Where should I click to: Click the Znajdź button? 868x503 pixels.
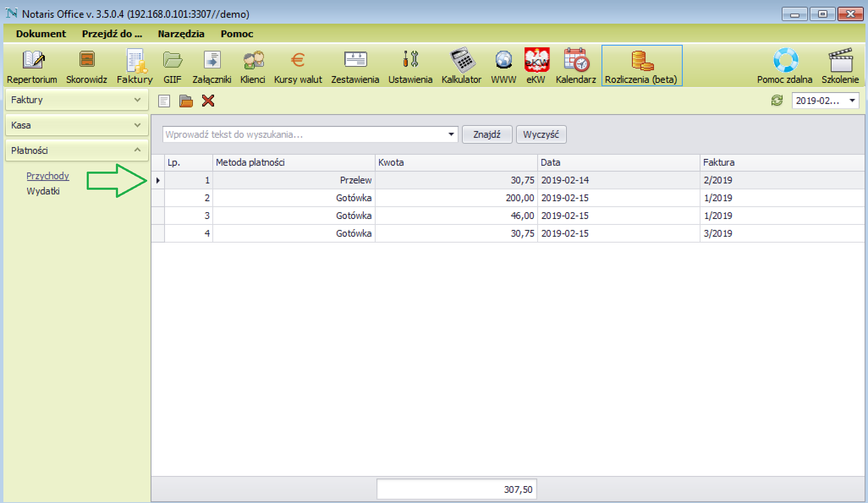click(x=487, y=134)
